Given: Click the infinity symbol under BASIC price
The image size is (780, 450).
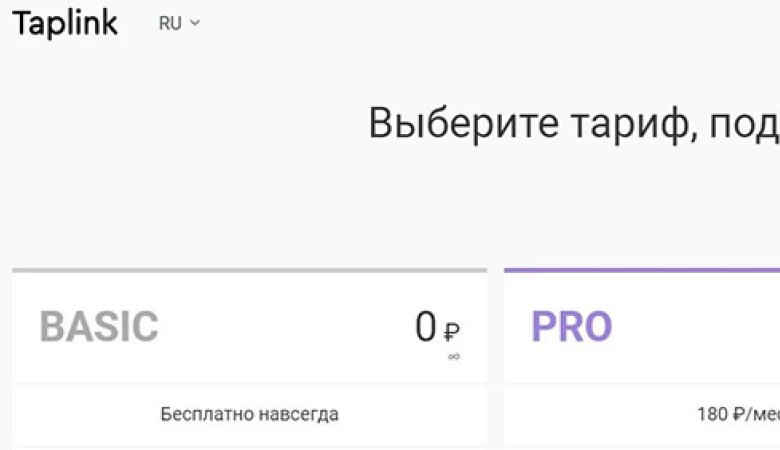Looking at the screenshot, I should tap(454, 356).
